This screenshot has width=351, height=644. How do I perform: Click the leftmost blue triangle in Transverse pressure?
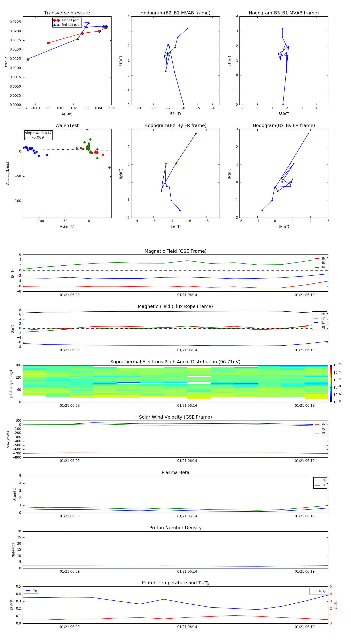28,59
